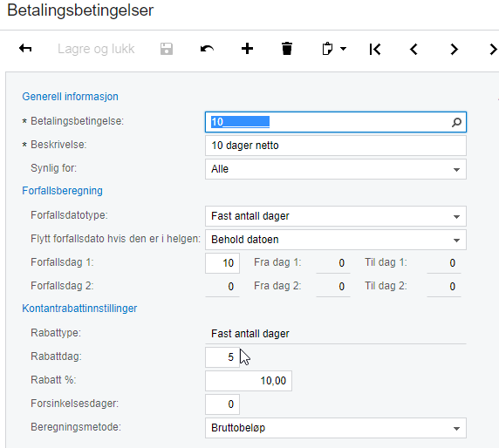Click Fra dag 1 value
499x448 pixels.
(x=333, y=263)
